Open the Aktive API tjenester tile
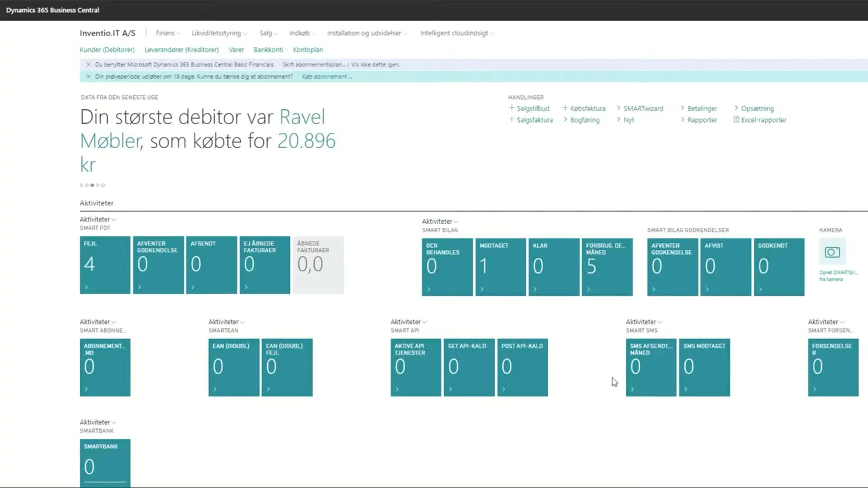The width and height of the screenshot is (868, 488). pyautogui.click(x=416, y=367)
